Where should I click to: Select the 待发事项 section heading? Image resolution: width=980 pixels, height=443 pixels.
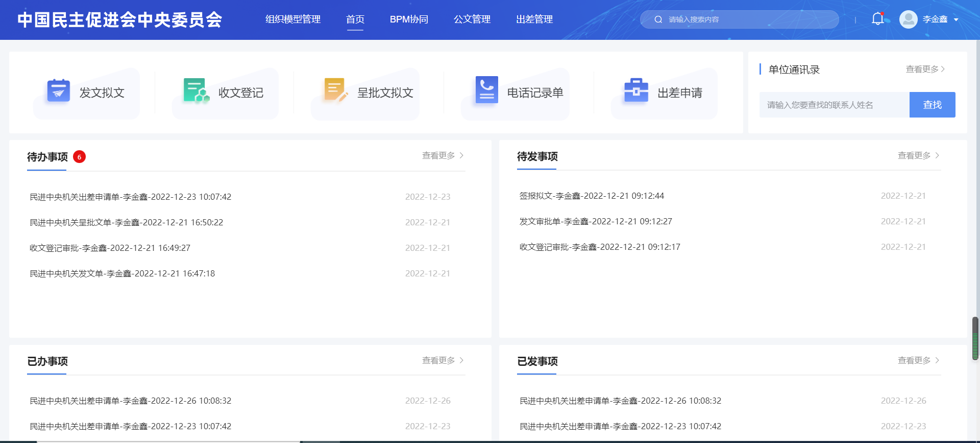(537, 156)
